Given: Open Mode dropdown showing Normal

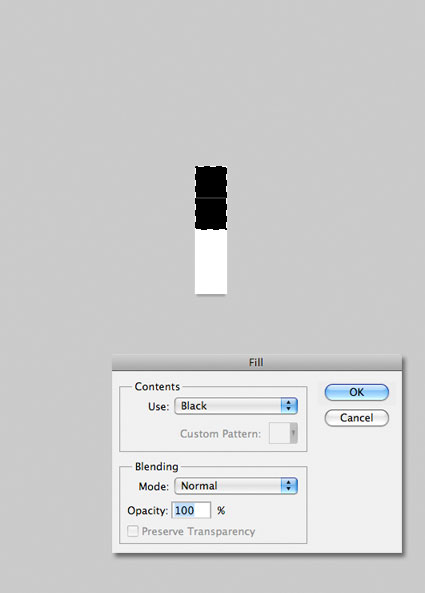Looking at the screenshot, I should click(236, 486).
